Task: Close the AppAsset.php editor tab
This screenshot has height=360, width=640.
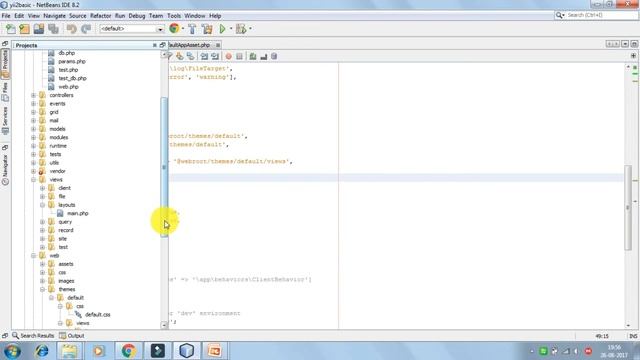Action: tap(218, 45)
